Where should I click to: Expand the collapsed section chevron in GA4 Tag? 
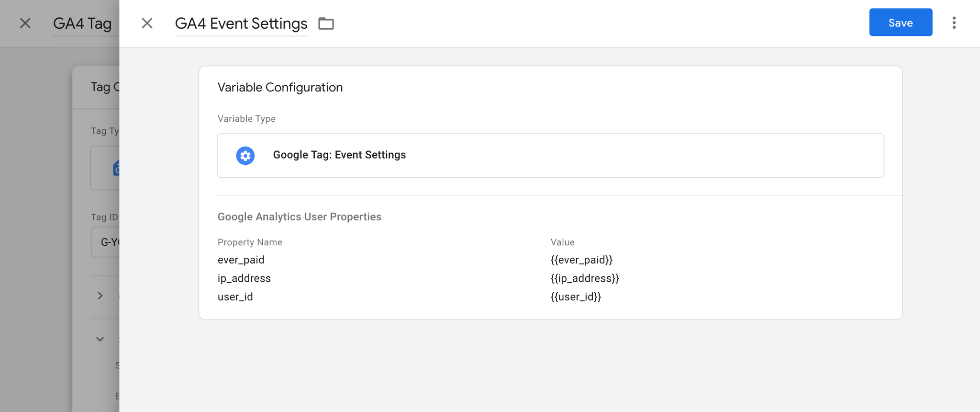pyautogui.click(x=100, y=296)
